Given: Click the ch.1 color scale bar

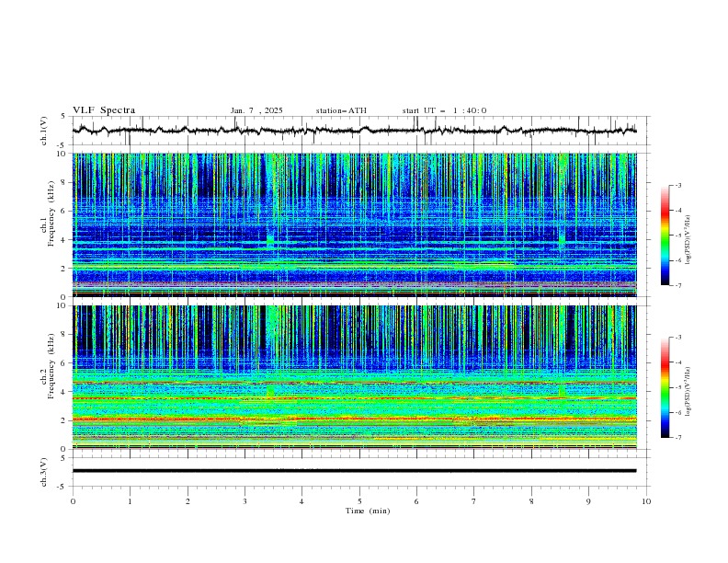Looking at the screenshot, I should 665,236.
